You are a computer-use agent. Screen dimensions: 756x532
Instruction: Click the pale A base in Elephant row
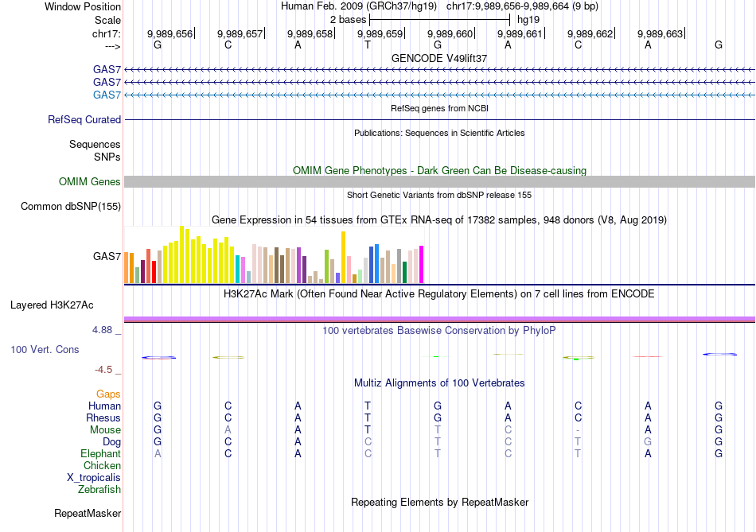click(x=158, y=454)
